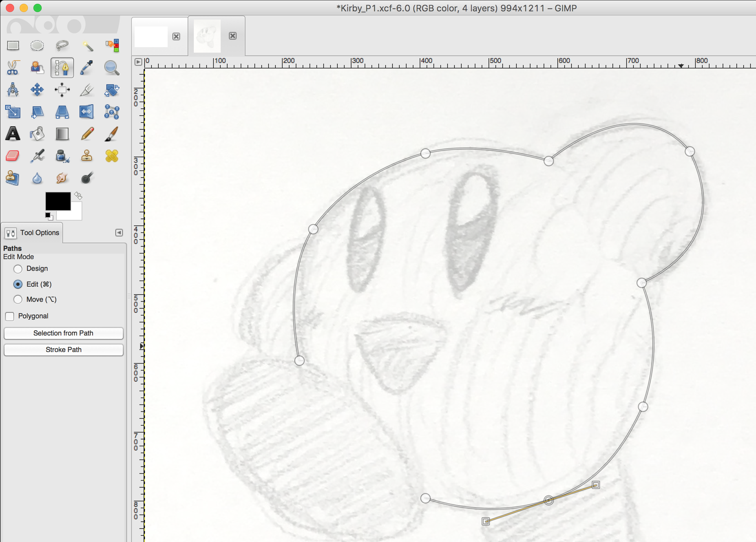Click the Stroke Path button

63,350
